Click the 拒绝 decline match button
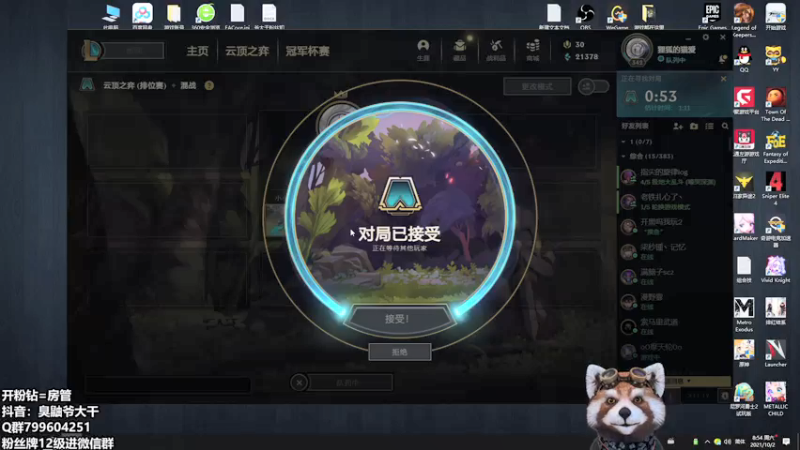Viewport: 800px width, 450px height. click(399, 352)
